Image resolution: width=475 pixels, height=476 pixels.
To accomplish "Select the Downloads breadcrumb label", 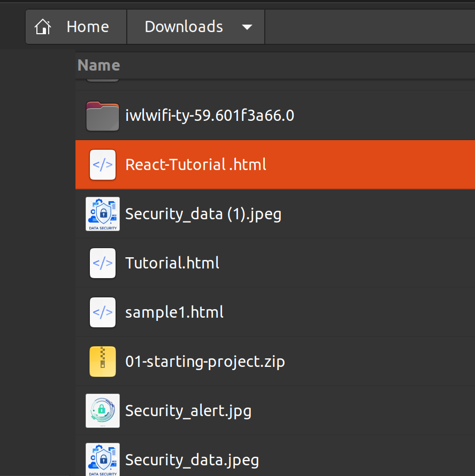I will tap(183, 26).
